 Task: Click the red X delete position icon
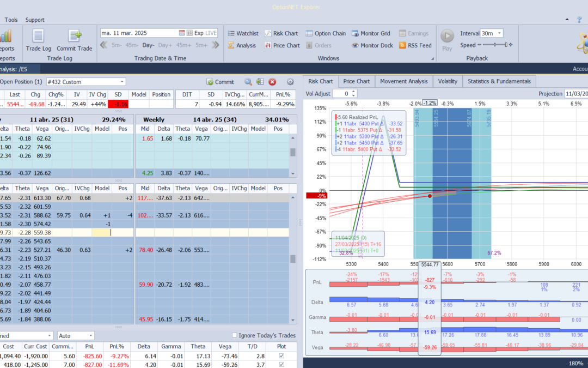click(x=272, y=82)
